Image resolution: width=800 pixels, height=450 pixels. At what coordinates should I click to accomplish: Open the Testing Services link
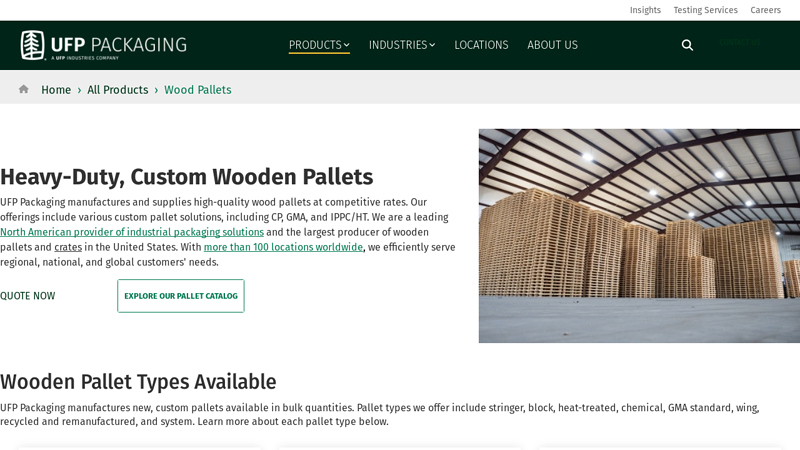(705, 10)
